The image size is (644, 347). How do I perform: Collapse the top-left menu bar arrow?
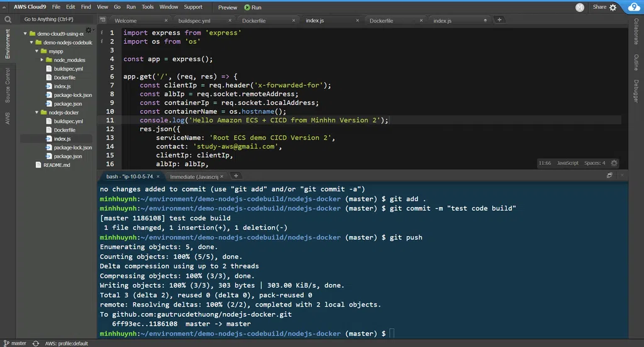coord(4,7)
